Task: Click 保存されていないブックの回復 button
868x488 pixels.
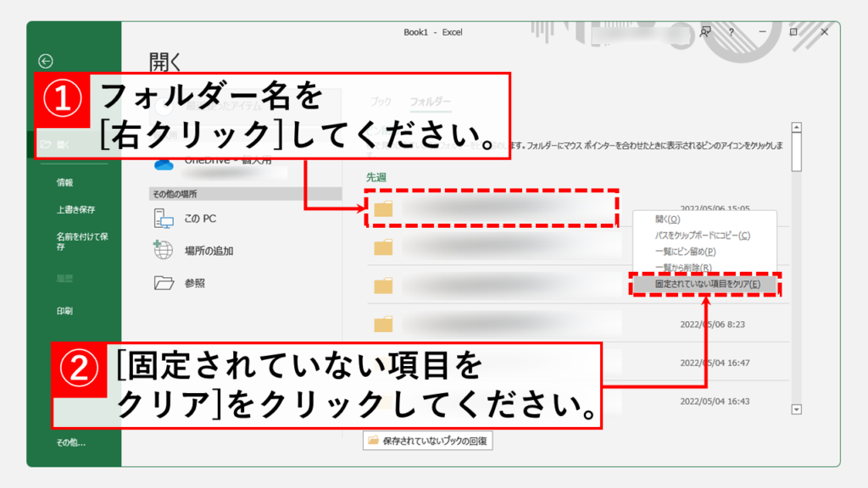Action: coord(429,441)
